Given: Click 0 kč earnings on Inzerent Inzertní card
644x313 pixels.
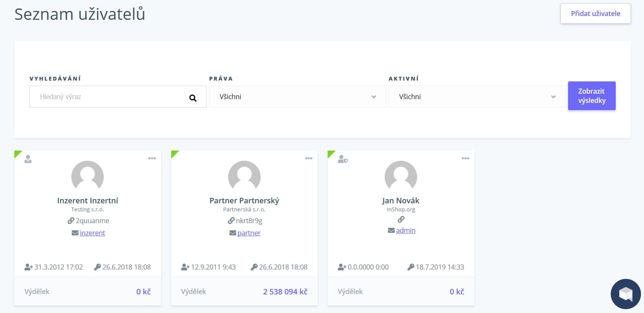Looking at the screenshot, I should [143, 291].
